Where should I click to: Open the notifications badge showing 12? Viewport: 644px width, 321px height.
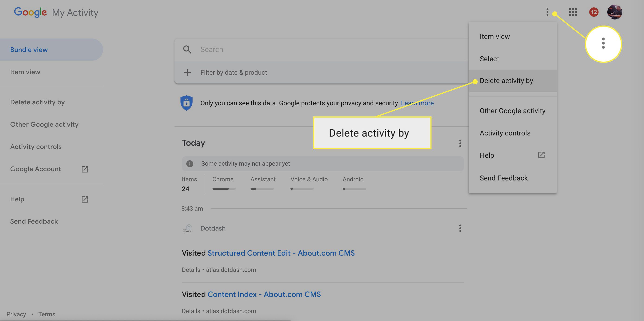coord(594,12)
